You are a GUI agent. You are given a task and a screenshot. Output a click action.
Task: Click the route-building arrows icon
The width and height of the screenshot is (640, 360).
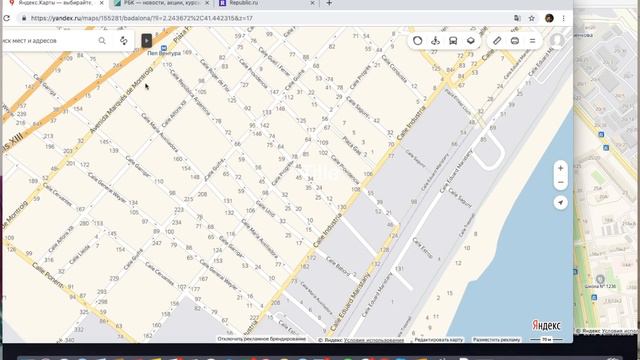pyautogui.click(x=123, y=40)
